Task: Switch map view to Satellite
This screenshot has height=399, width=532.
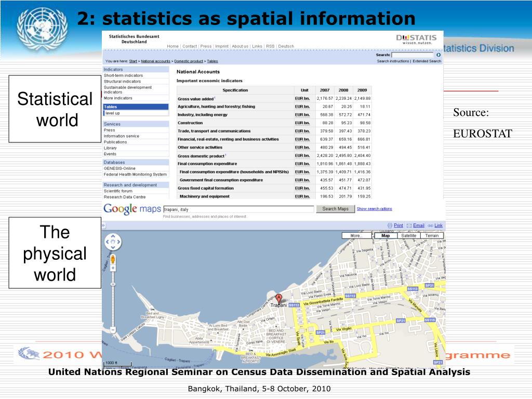Action: coord(408,235)
